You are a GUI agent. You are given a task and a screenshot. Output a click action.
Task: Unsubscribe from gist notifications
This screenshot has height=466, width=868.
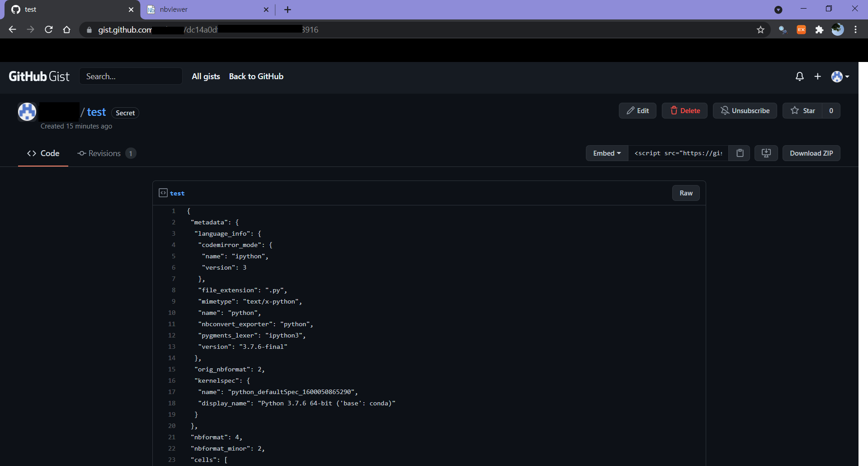point(745,111)
